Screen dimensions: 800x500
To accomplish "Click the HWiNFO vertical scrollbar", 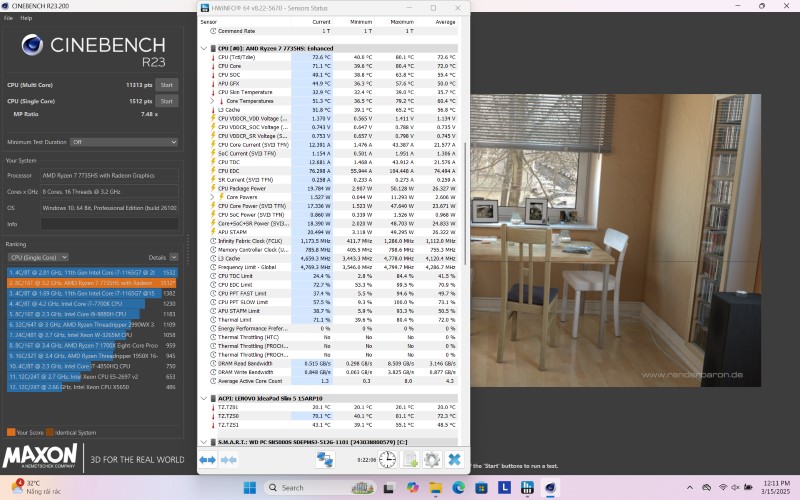I will (464, 204).
